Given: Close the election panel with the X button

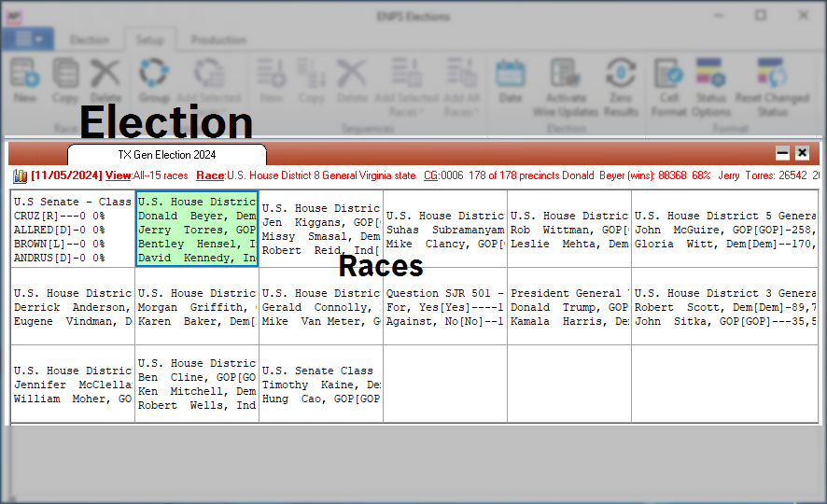Looking at the screenshot, I should click(x=802, y=153).
